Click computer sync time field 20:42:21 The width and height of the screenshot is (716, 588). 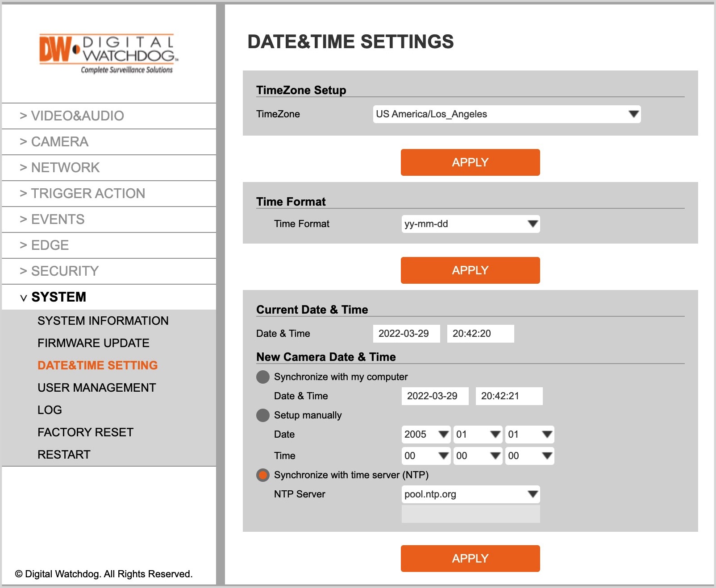click(x=509, y=396)
